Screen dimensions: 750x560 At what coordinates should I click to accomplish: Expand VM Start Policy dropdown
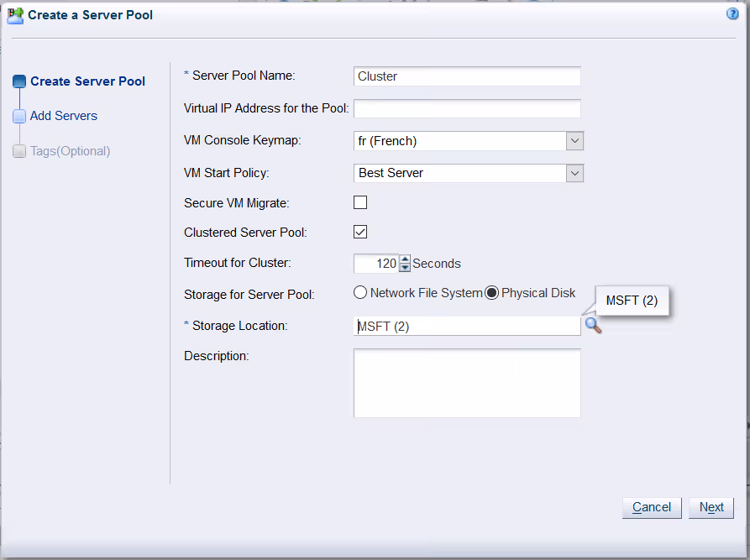click(574, 173)
